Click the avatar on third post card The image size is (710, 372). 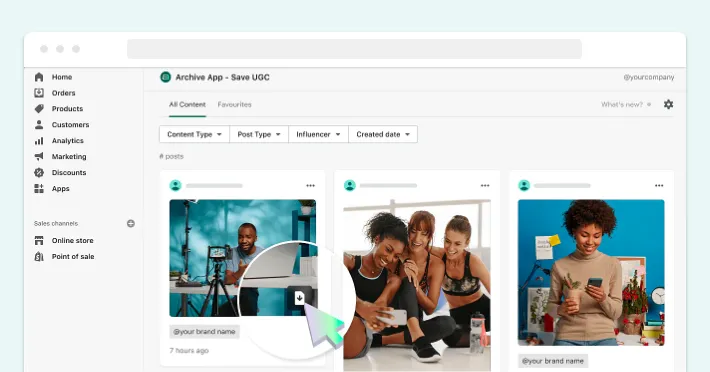524,186
